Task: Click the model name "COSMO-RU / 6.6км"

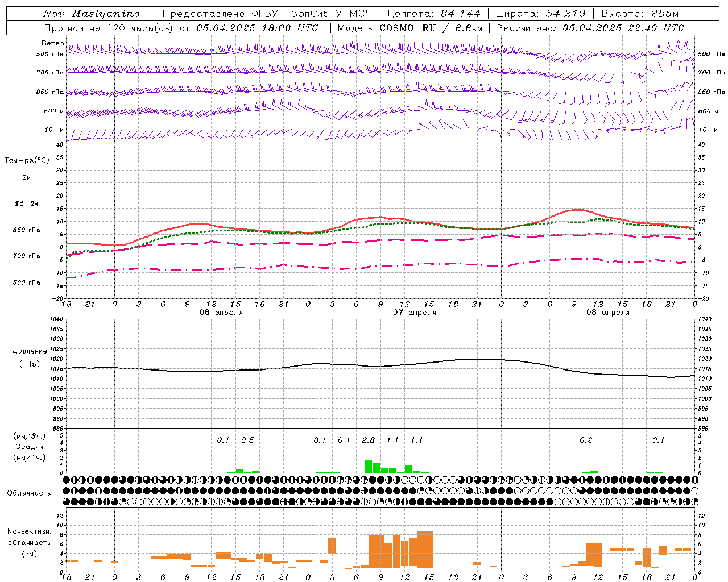Action: (431, 28)
